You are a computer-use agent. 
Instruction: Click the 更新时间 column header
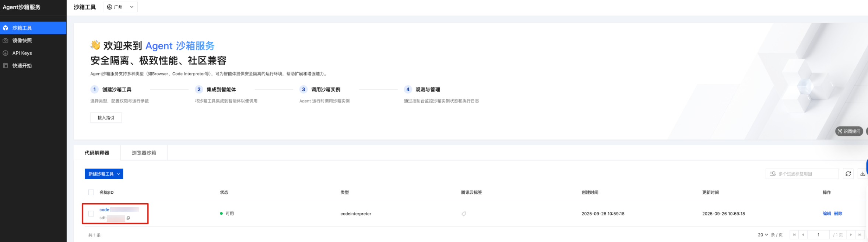pos(710,192)
